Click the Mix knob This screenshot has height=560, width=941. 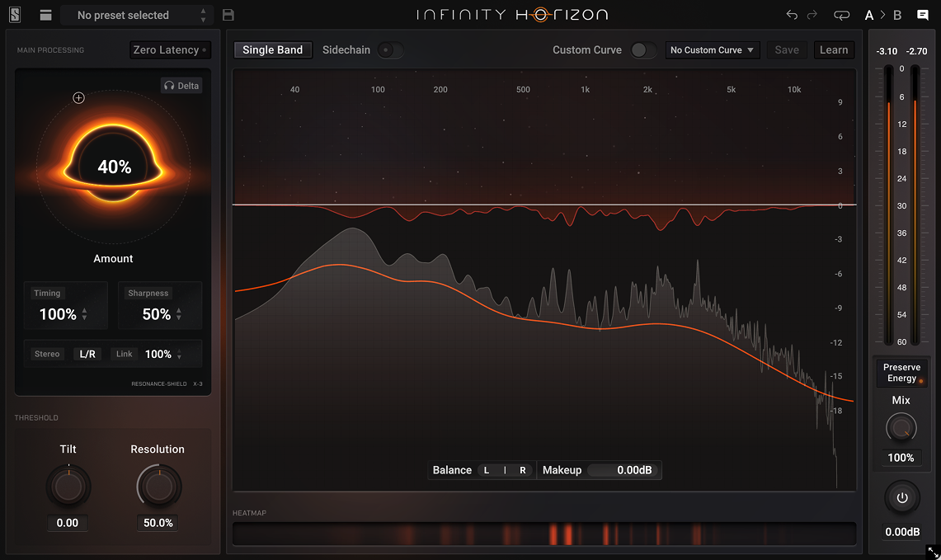point(901,428)
